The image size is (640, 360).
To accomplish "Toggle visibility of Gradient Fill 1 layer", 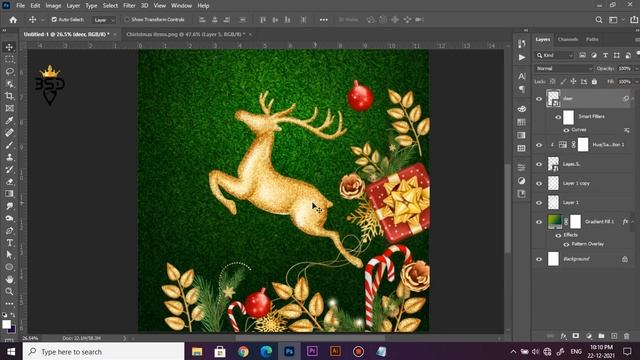I will [x=539, y=222].
